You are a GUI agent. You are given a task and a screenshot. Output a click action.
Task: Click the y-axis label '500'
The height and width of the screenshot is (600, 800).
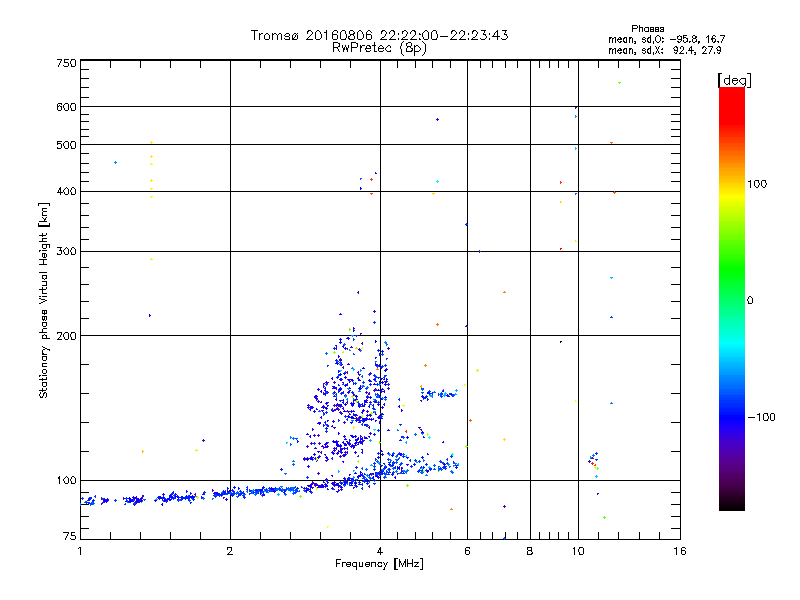coord(66,144)
